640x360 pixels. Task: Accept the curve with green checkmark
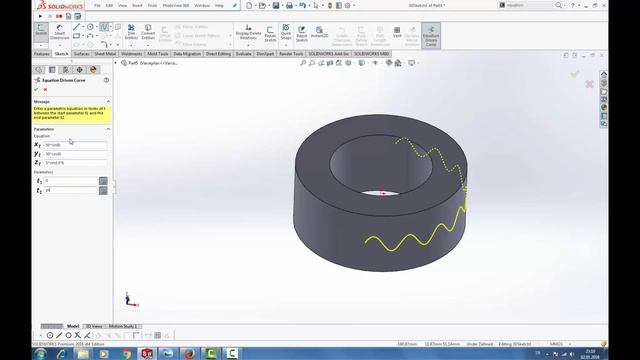point(36,89)
